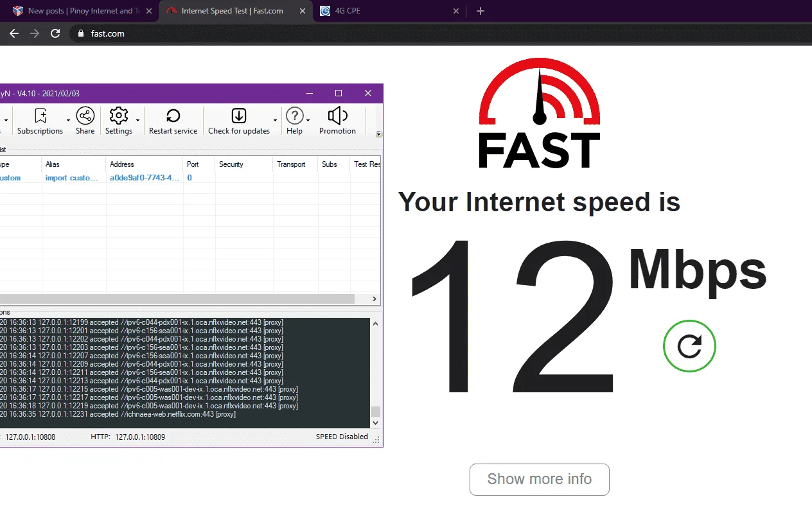Expand the Settings dropdown arrow
The image size is (812, 513).
click(137, 121)
